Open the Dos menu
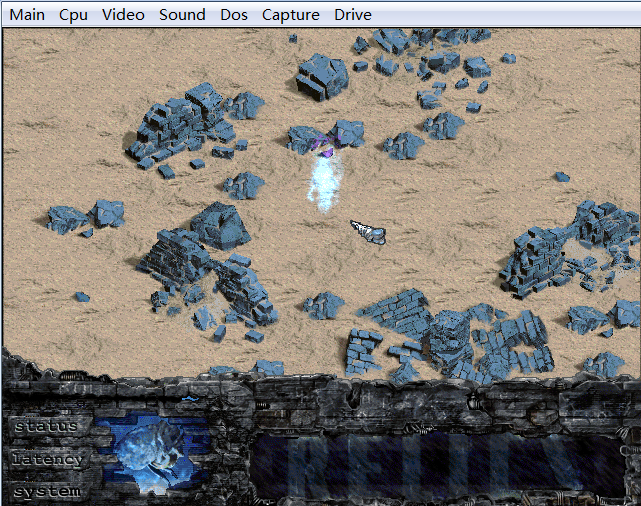Image resolution: width=641 pixels, height=506 pixels. (x=234, y=15)
